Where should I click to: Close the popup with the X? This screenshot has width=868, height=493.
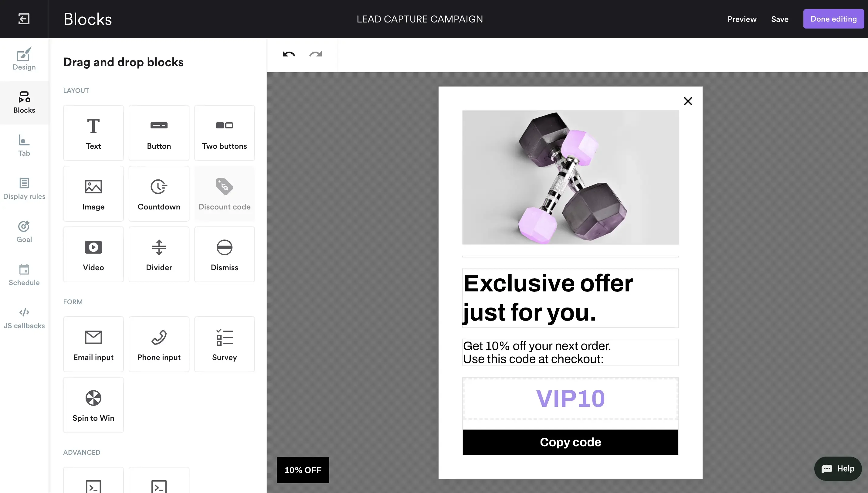[x=688, y=101]
